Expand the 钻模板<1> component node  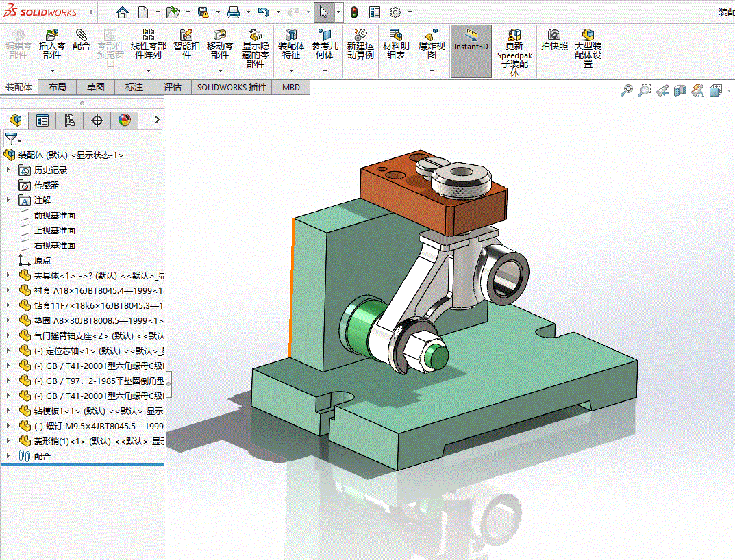click(8, 411)
